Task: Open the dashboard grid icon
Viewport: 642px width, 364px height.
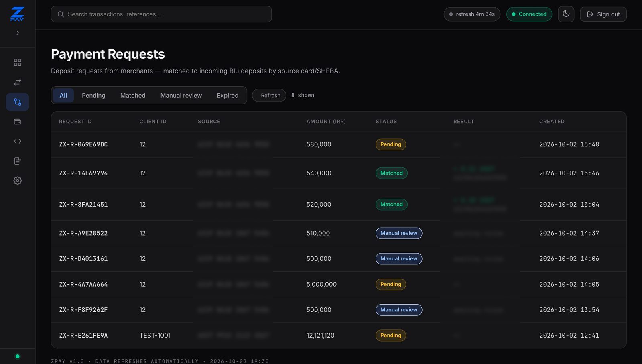Action: [18, 63]
